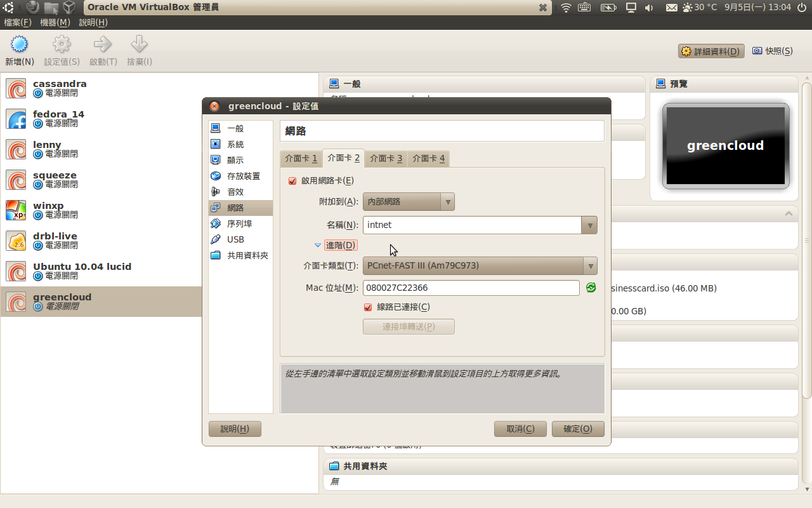812x508 pixels.
Task: Open the 序列埠 settings category
Action: pyautogui.click(x=240, y=224)
